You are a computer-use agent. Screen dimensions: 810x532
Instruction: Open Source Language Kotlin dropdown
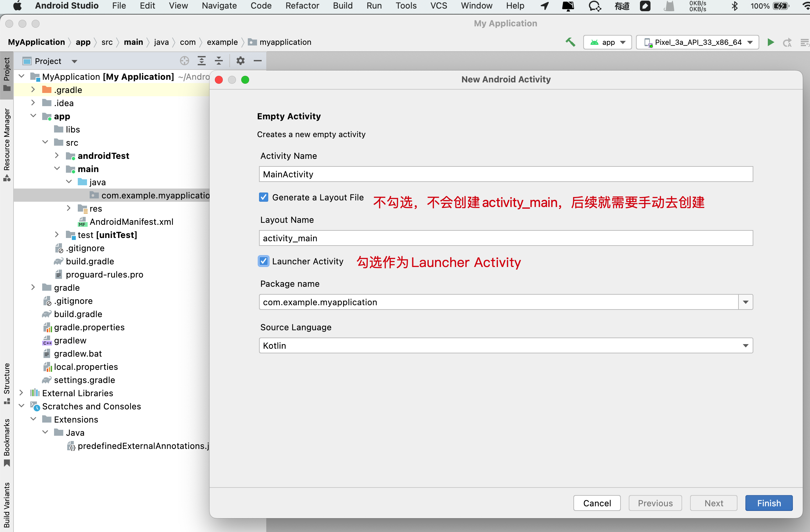point(506,346)
